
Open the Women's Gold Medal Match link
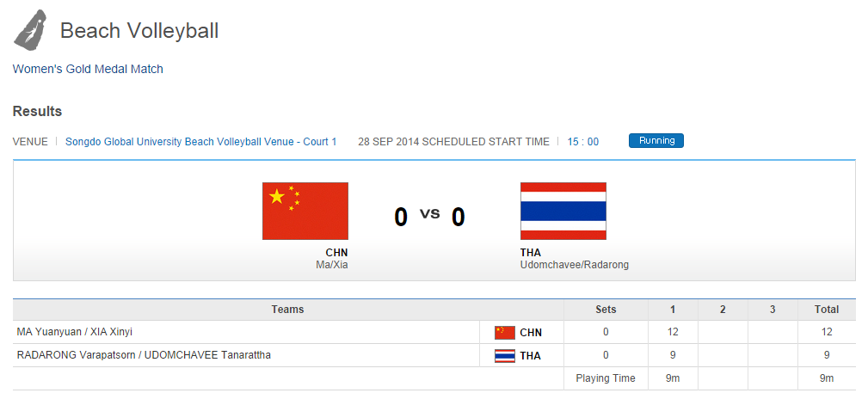[88, 69]
